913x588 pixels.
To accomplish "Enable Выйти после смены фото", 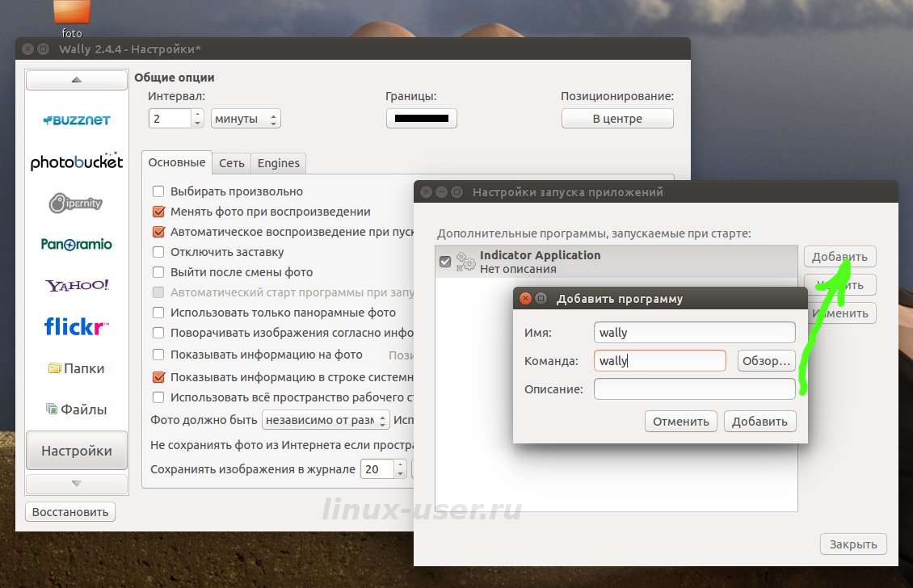I will [x=158, y=272].
